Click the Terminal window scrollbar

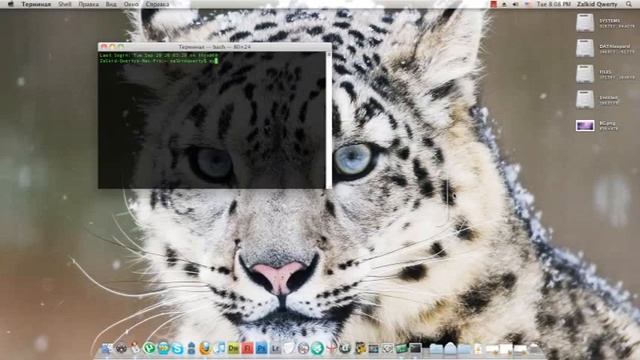coord(329,120)
